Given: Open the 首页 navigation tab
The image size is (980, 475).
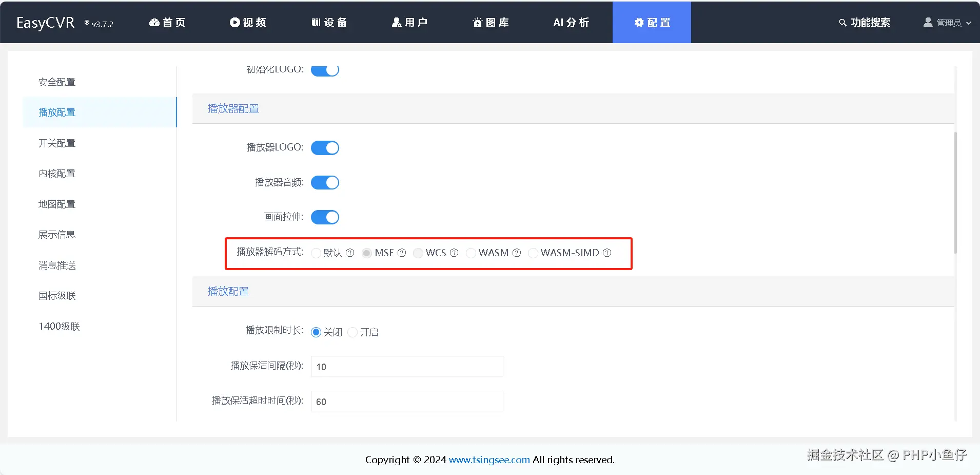Looking at the screenshot, I should (167, 23).
